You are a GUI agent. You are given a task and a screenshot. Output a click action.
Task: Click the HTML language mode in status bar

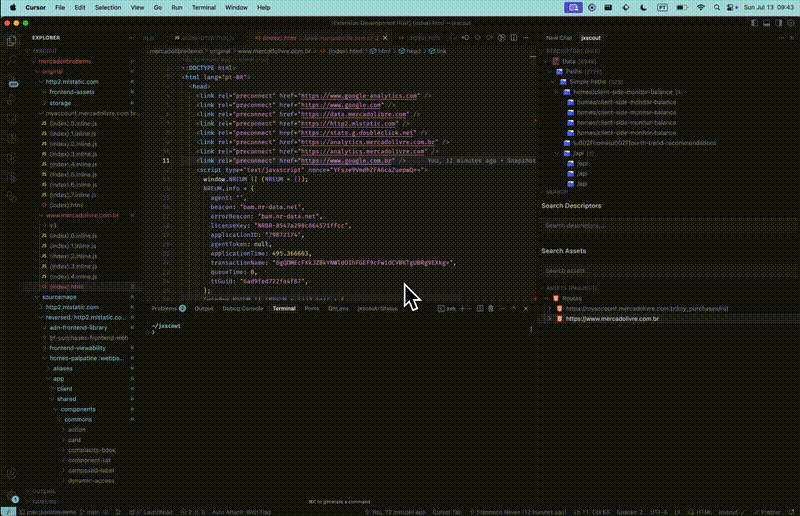point(704,512)
